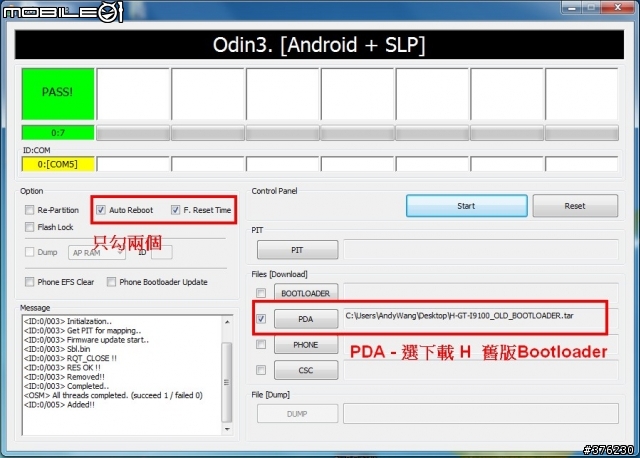Screen dimensions: 640x458
Task: Click the green 0:7 progress bar
Action: [x=58, y=133]
